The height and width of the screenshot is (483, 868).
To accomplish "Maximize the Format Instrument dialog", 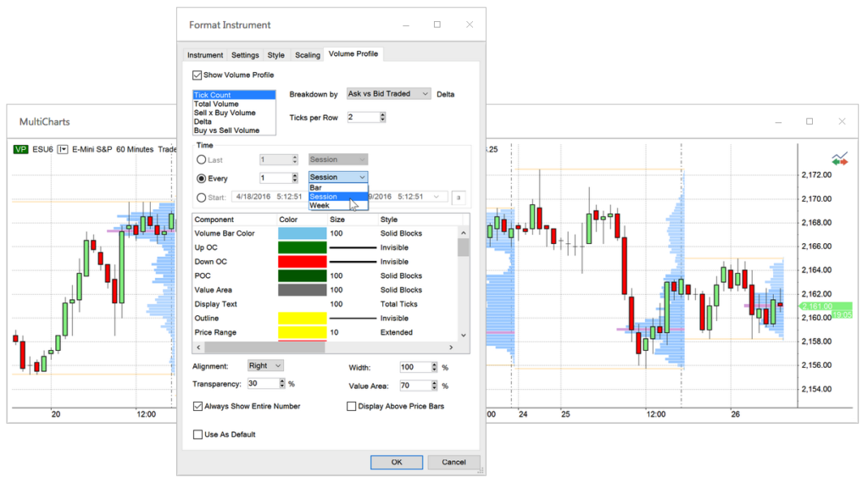I will pyautogui.click(x=437, y=25).
